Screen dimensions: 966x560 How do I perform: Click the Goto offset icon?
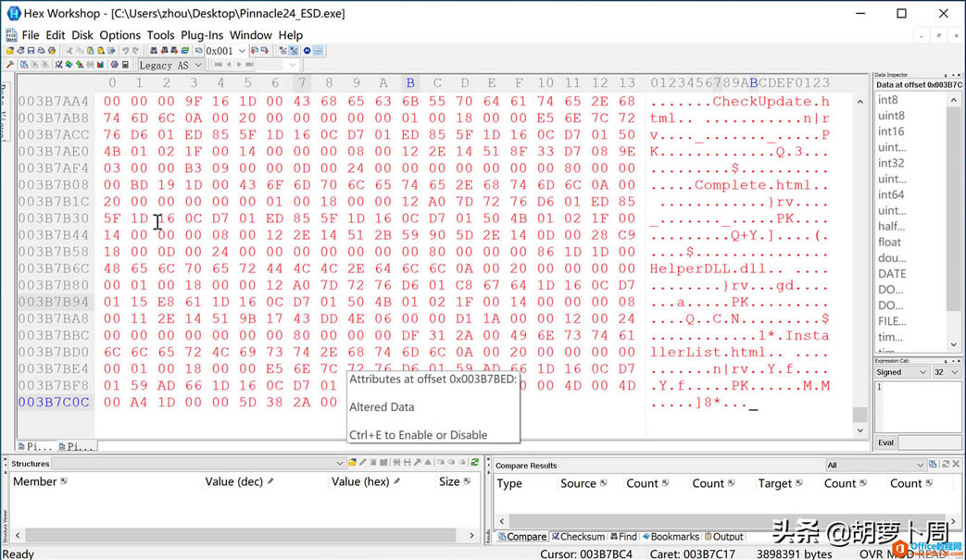pos(198,51)
